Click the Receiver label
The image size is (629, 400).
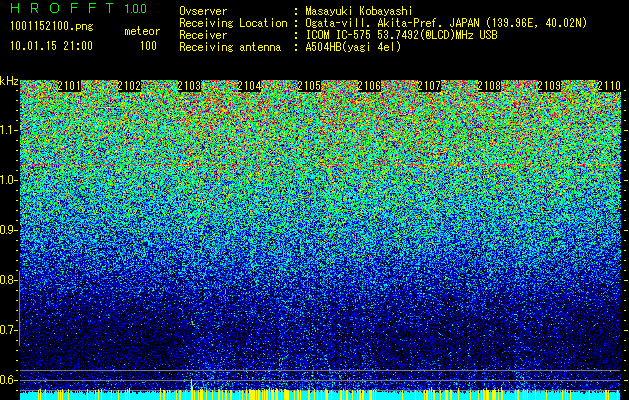(203, 35)
